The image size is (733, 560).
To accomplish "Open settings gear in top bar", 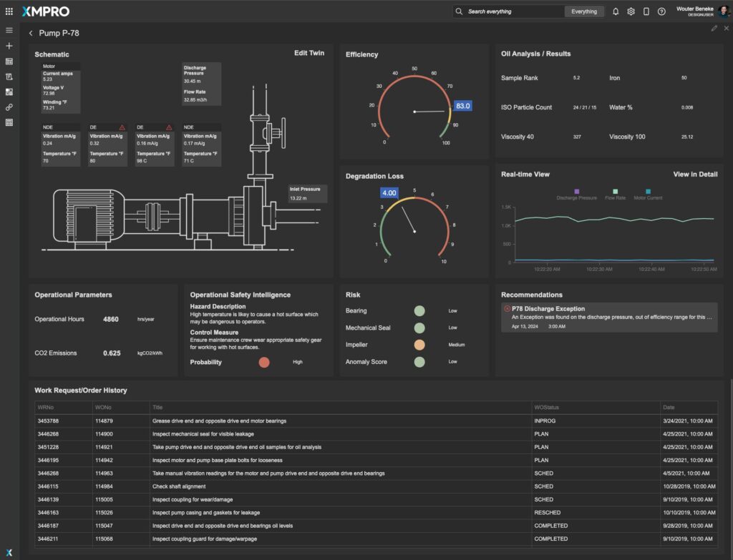I will point(631,11).
